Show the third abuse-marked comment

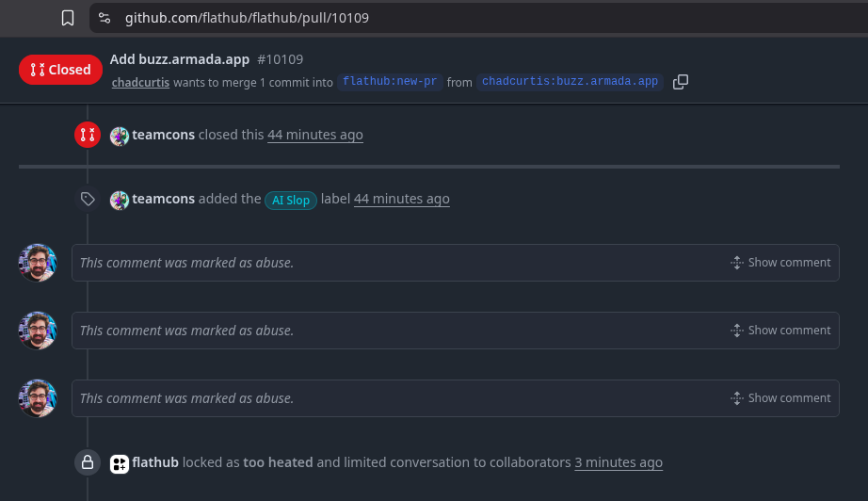pos(780,398)
